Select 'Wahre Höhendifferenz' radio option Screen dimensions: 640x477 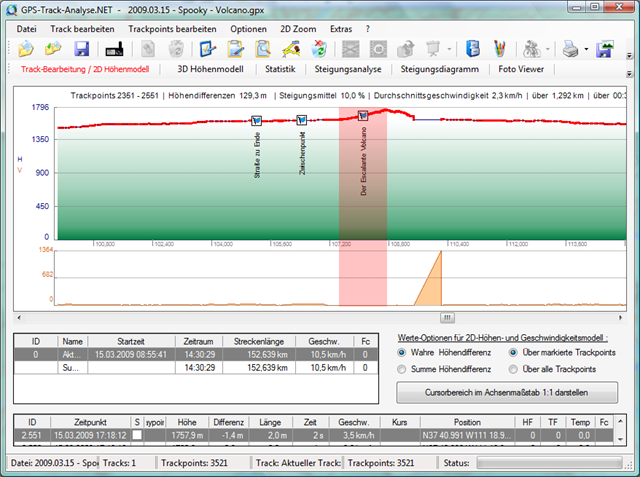(403, 353)
